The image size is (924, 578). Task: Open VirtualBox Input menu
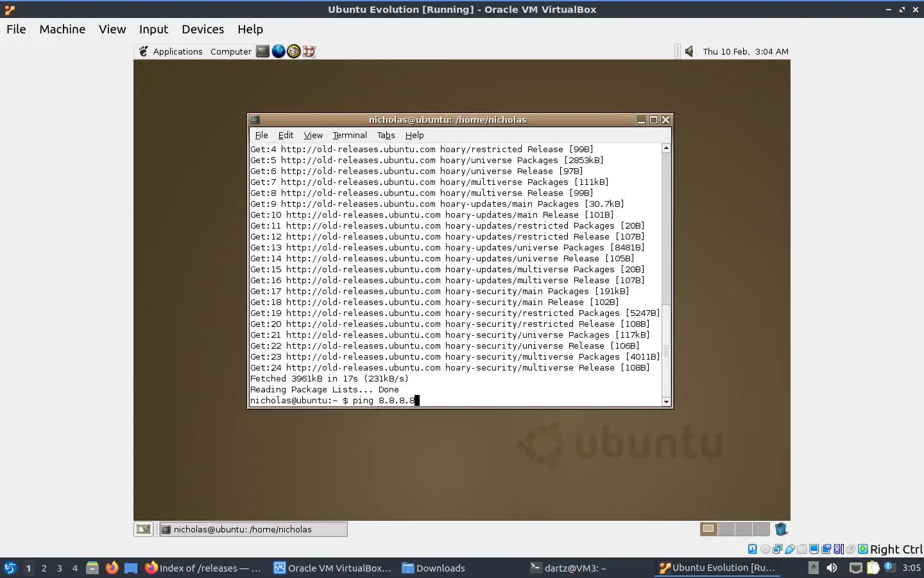(153, 29)
